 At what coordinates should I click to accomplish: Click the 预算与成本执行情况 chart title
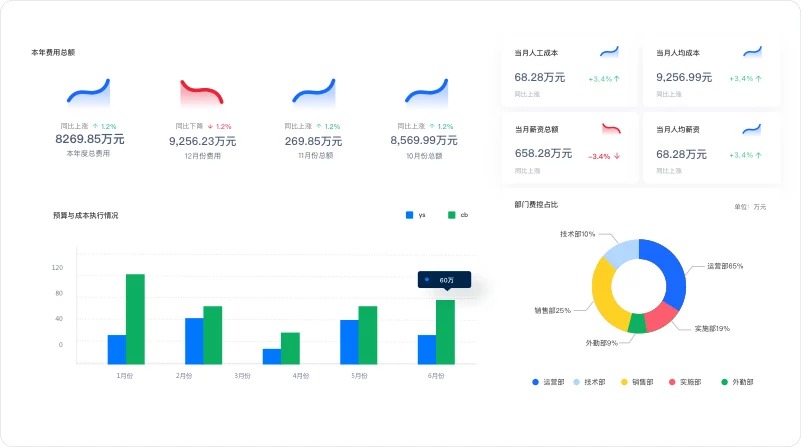coord(85,215)
